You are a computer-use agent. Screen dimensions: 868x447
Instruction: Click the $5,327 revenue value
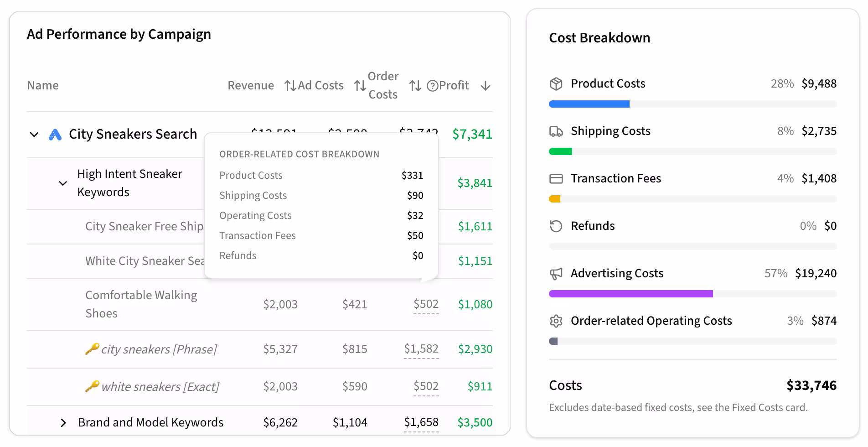280,349
